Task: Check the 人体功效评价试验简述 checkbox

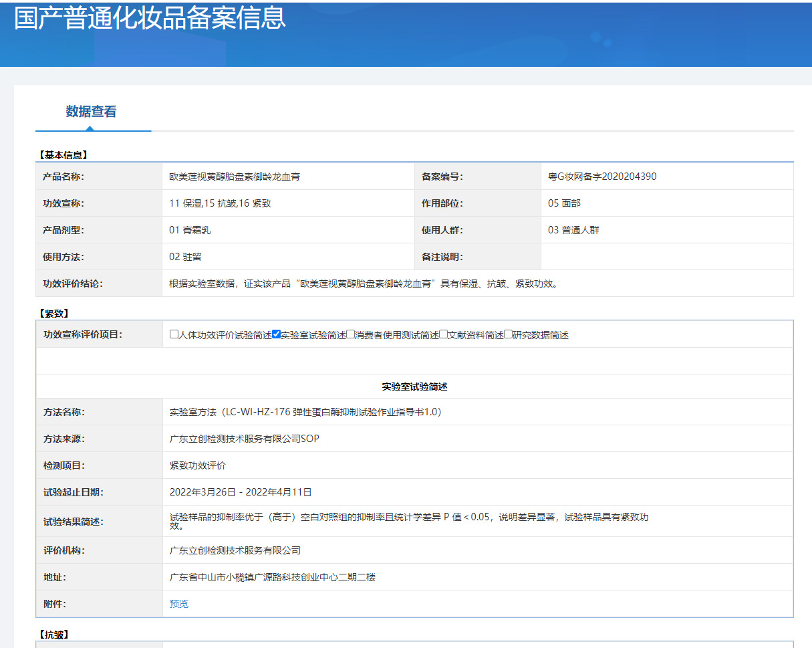Action: point(174,334)
